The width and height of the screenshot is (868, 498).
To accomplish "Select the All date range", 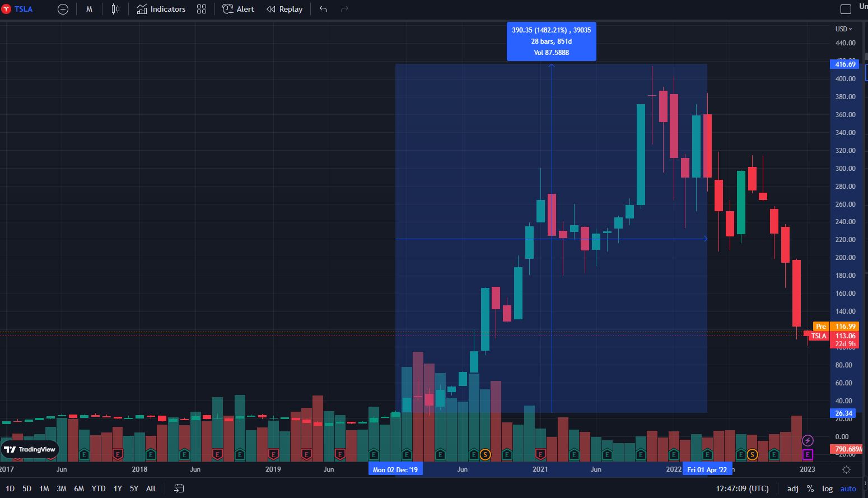I will [151, 488].
